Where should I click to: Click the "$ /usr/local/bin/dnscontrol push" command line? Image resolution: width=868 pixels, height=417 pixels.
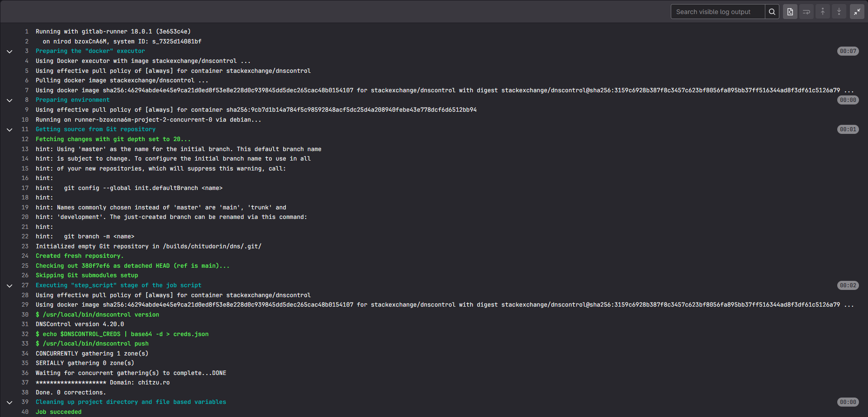coord(92,344)
